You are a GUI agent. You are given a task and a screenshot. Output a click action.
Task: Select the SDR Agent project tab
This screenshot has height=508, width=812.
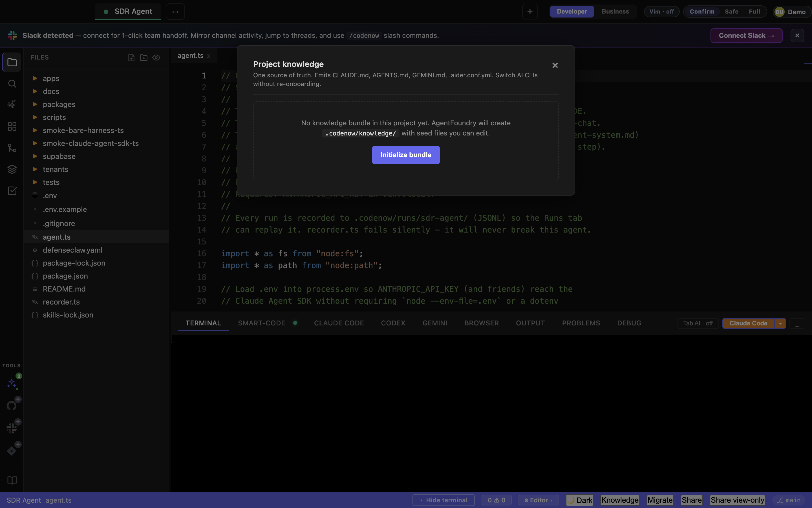pos(128,12)
